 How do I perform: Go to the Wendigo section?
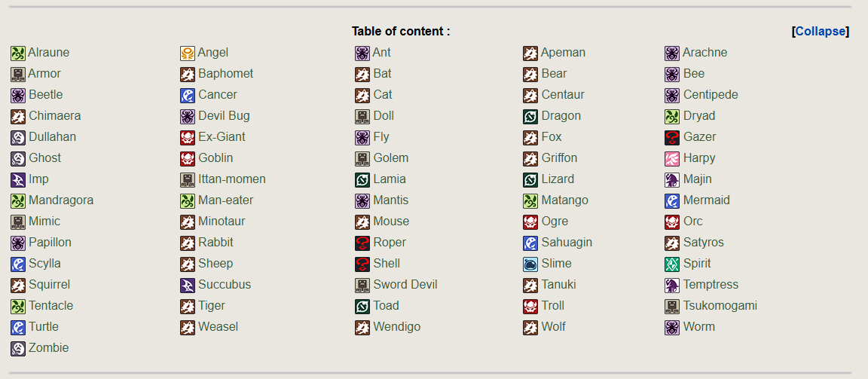coord(396,327)
